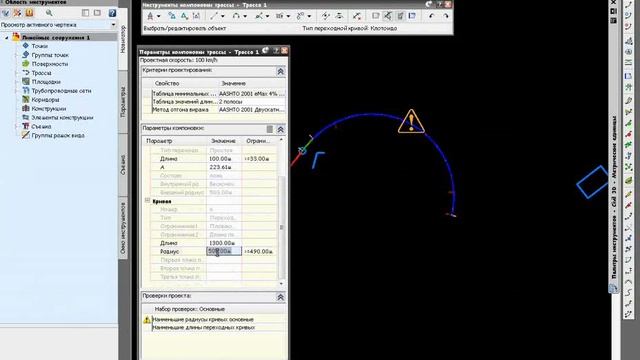Select the Группы точек tree item
This screenshot has width=640, height=360.
coord(50,55)
